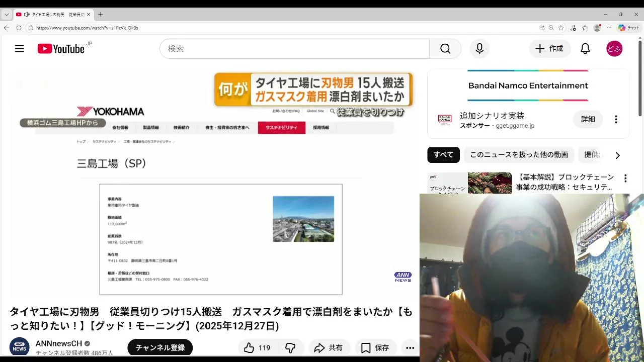This screenshot has width=644, height=362.
Task: Open ANNnewsCH channel avatar
Action: [x=20, y=347]
